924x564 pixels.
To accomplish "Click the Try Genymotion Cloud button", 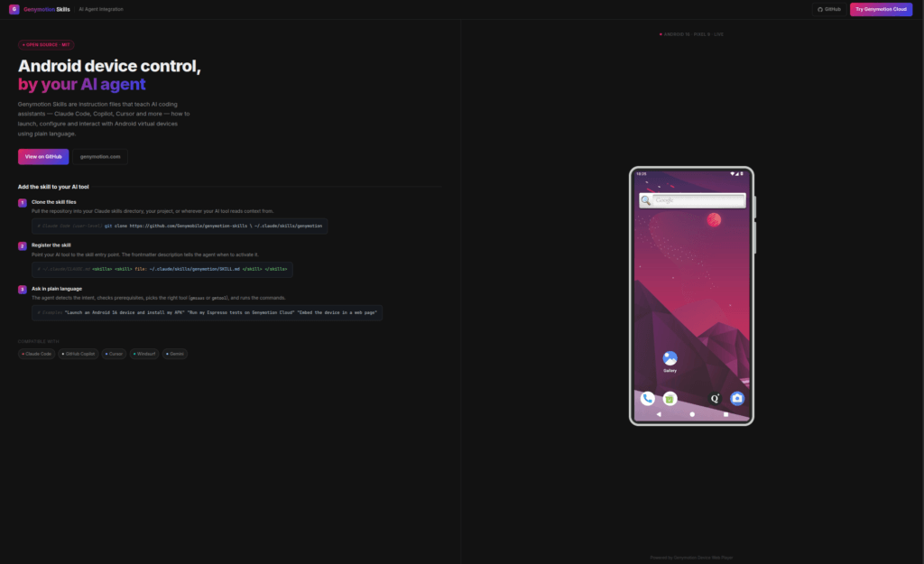I will [881, 9].
